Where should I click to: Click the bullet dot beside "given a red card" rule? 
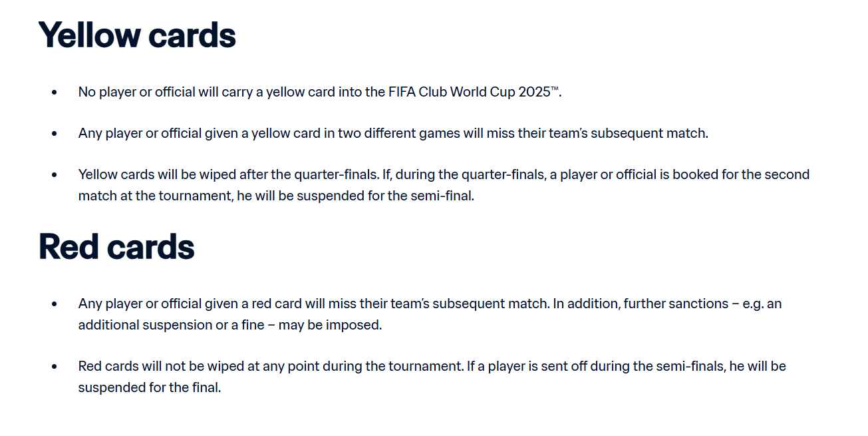tap(55, 304)
